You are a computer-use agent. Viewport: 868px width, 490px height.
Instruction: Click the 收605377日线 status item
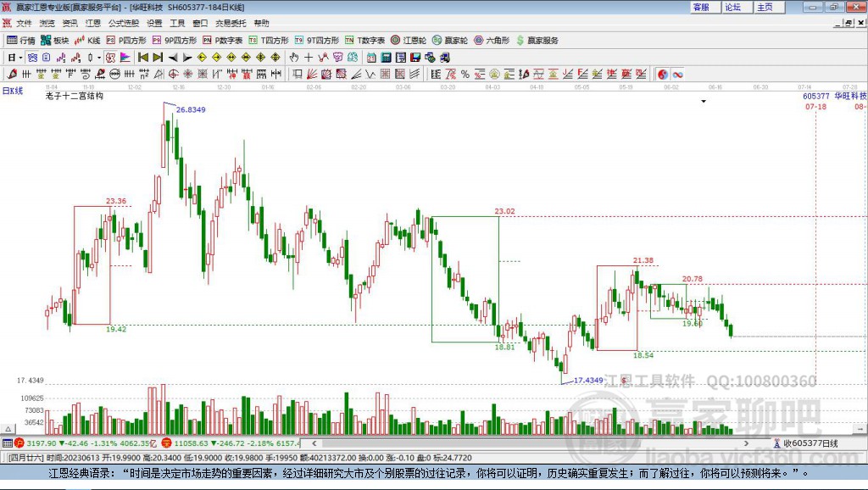[807, 443]
